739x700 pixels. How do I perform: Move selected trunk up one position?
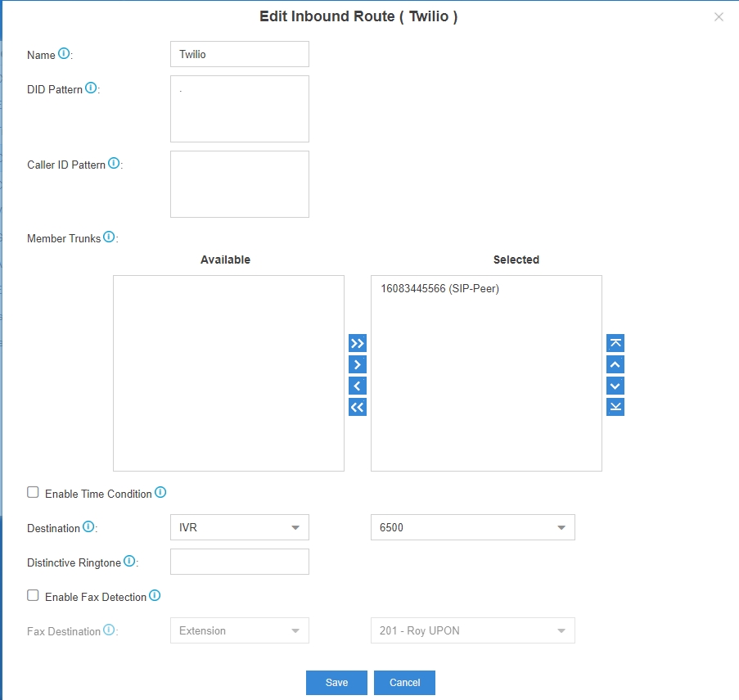[x=615, y=364]
